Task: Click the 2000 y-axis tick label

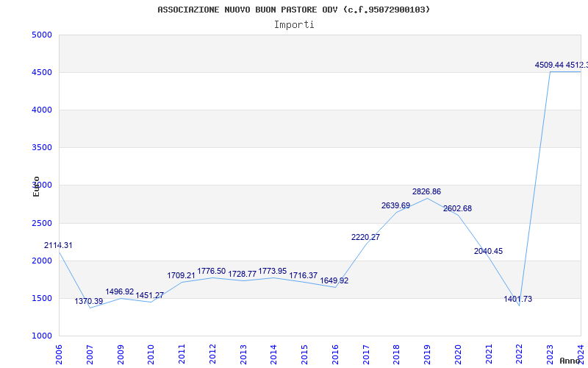Action: coord(42,261)
